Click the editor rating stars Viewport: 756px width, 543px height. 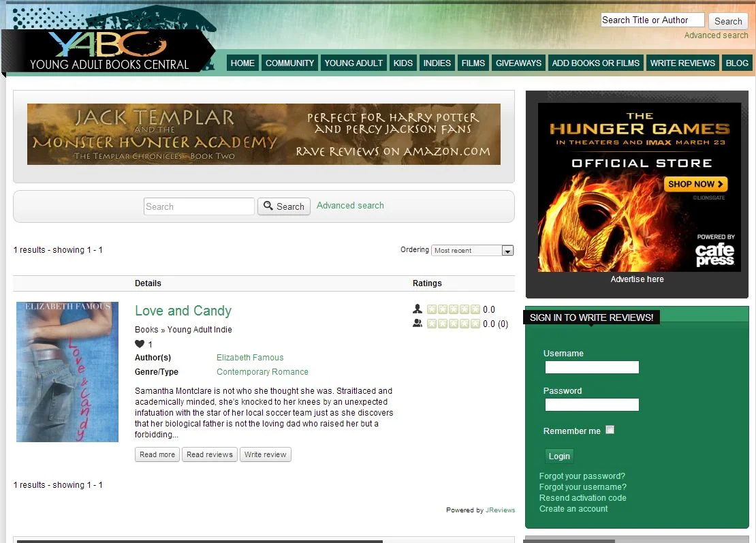pos(453,309)
